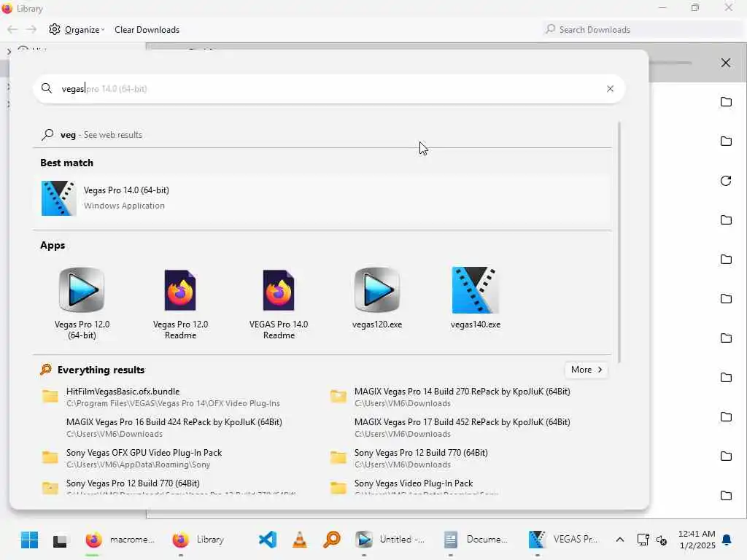Screen dimensions: 747x560
Task: Open Vegas Pro 14.0 (64-bit) best match
Action: pyautogui.click(x=322, y=198)
